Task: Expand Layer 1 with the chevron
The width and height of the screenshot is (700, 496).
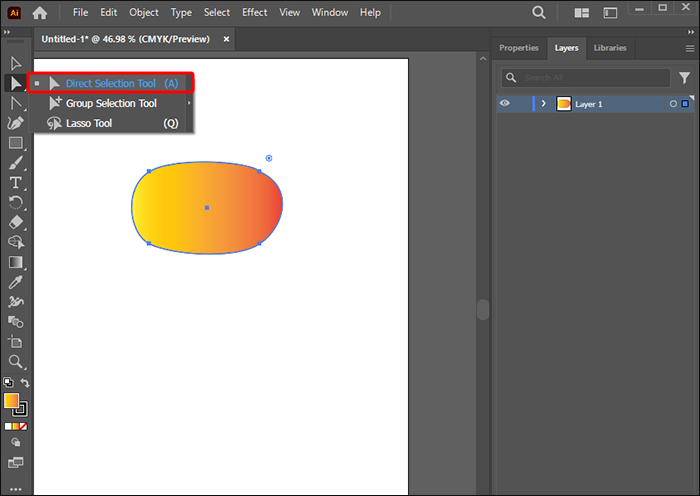Action: coord(544,103)
